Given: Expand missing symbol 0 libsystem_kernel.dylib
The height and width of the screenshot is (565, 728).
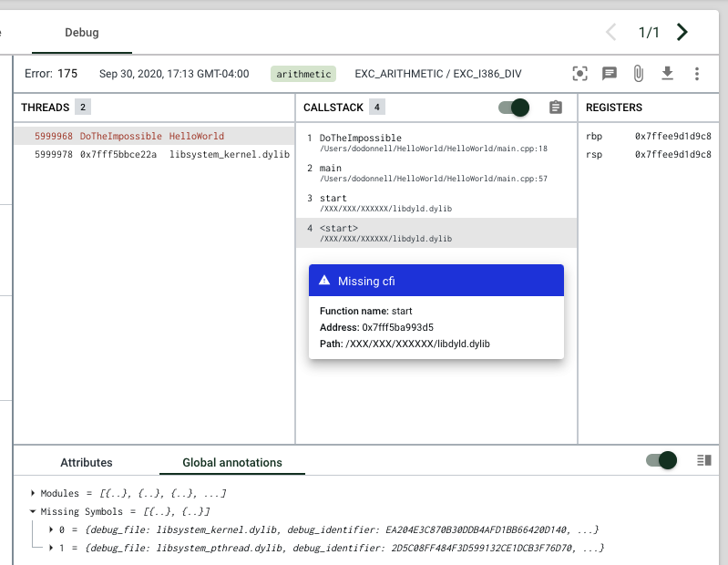Looking at the screenshot, I should click(51, 529).
